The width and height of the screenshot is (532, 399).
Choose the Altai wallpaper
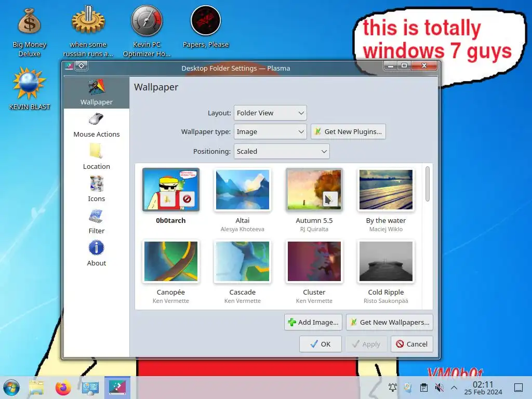coord(242,189)
